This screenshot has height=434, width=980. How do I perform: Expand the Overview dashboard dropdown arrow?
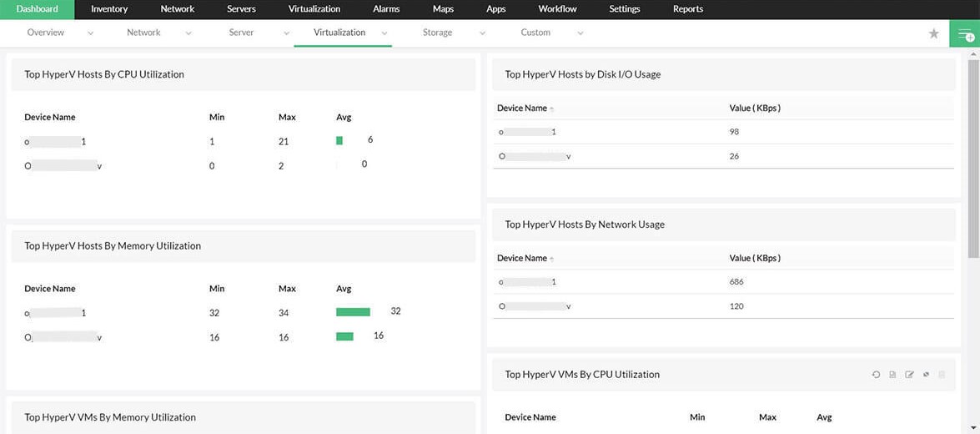(x=90, y=33)
